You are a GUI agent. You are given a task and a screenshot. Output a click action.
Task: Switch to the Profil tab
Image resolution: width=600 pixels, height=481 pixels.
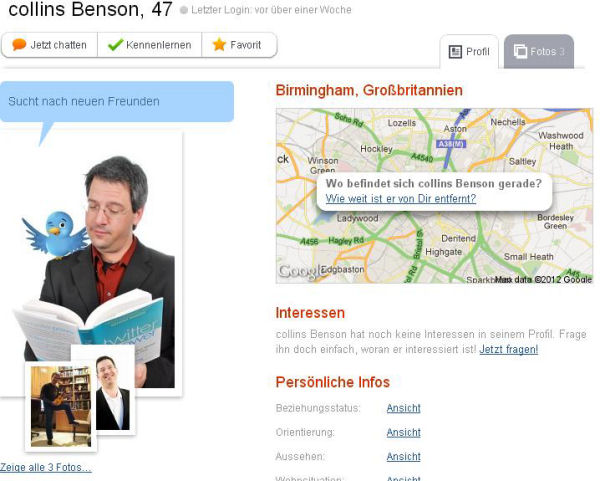pyautogui.click(x=469, y=52)
